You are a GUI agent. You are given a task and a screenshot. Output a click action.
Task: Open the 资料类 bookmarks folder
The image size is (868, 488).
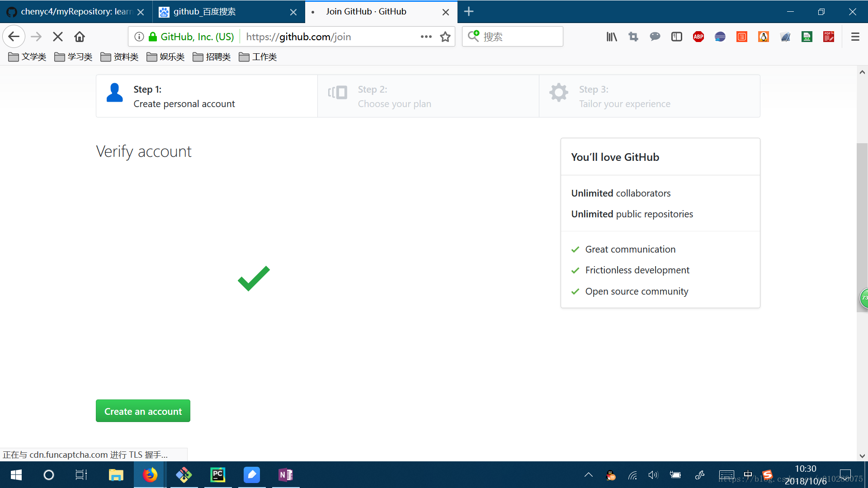(x=119, y=56)
